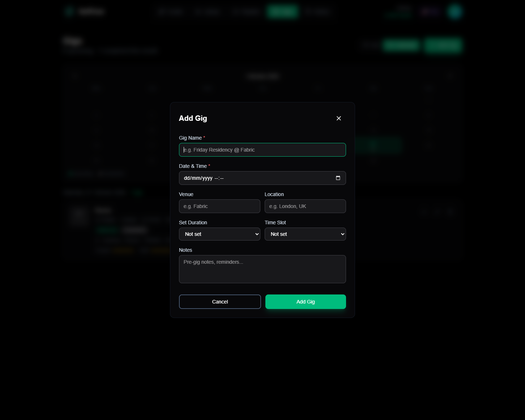Close the Add Gig dialog with the X icon
The height and width of the screenshot is (420, 525).
click(338, 118)
